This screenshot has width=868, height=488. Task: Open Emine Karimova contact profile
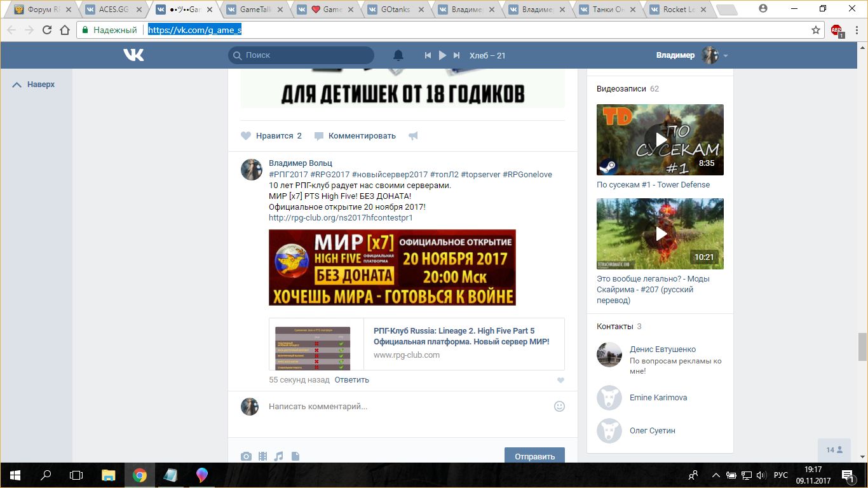658,398
